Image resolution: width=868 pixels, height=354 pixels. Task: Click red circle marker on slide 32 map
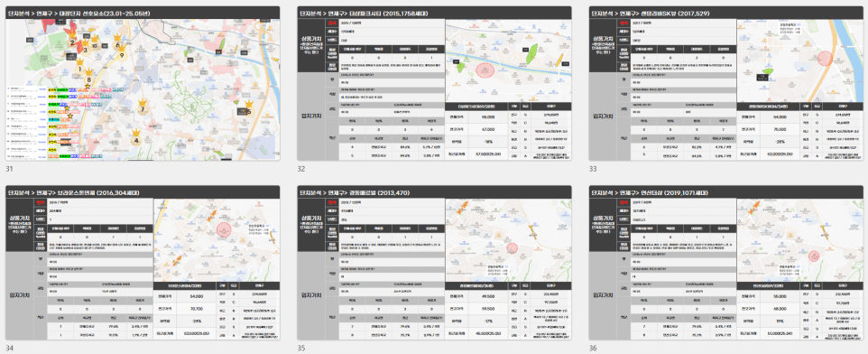[x=485, y=70]
